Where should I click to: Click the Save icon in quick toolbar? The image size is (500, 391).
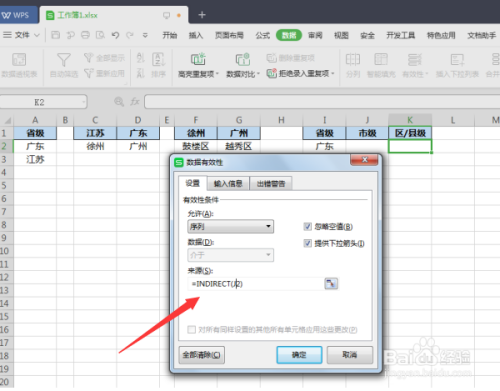tap(55, 35)
